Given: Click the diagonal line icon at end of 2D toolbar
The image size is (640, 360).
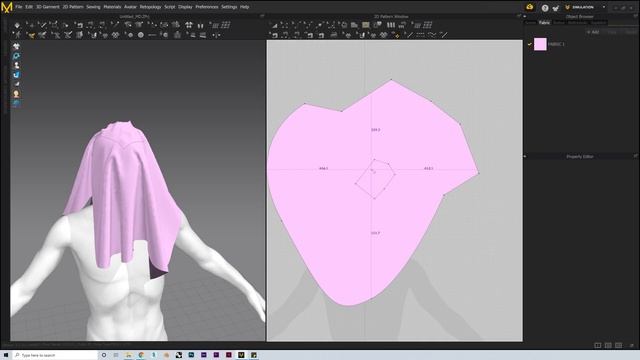Looking at the screenshot, I should click(444, 36).
